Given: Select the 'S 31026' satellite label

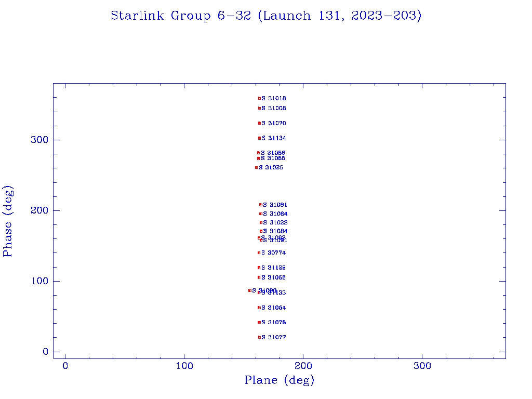Looking at the screenshot, I should pyautogui.click(x=271, y=168).
